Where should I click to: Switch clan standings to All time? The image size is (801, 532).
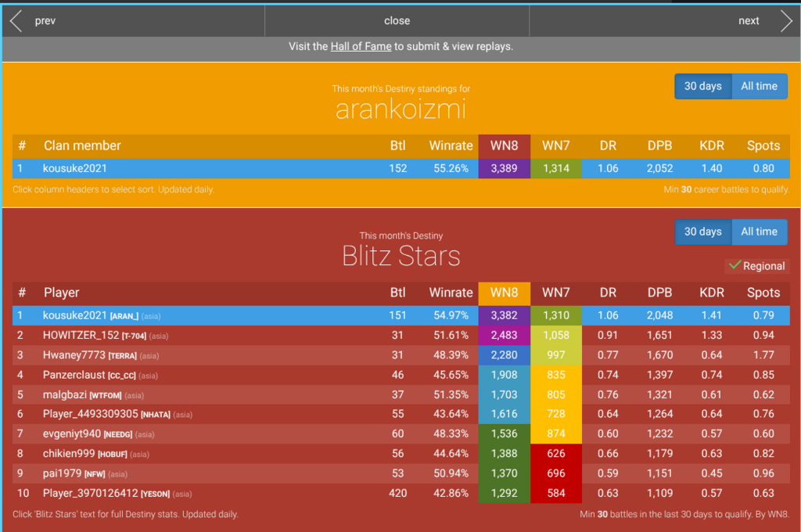759,86
